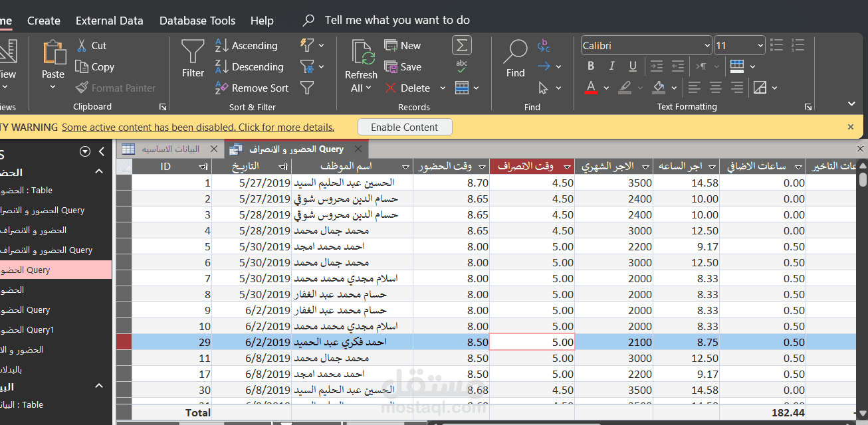Open the Create ribbon tab
Screen dimensions: 868x425
coord(44,21)
